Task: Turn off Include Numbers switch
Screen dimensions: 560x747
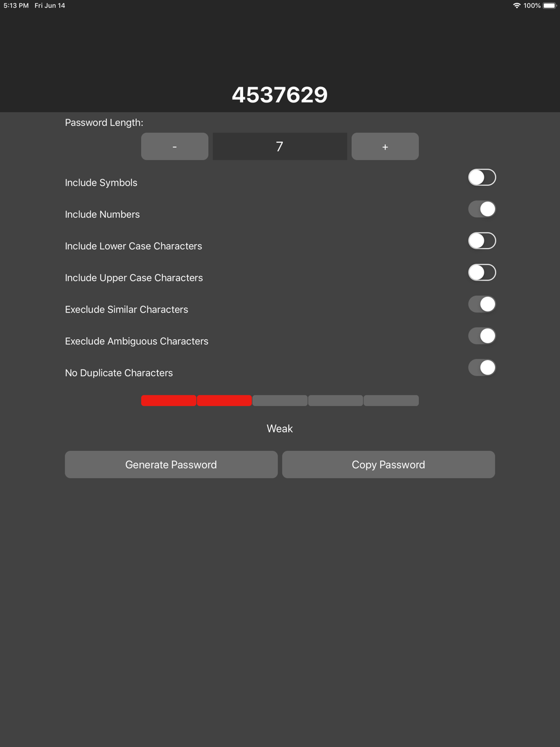Action: click(482, 209)
